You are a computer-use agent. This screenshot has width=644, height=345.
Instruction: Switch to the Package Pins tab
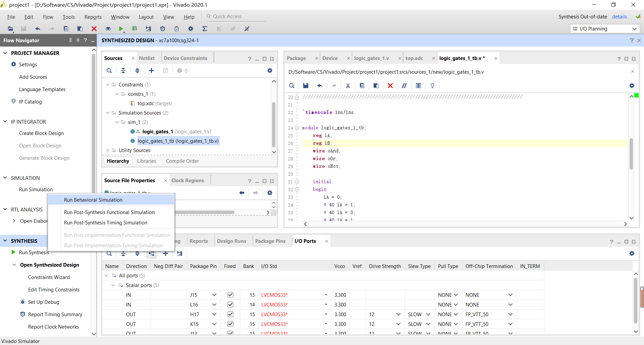(270, 241)
